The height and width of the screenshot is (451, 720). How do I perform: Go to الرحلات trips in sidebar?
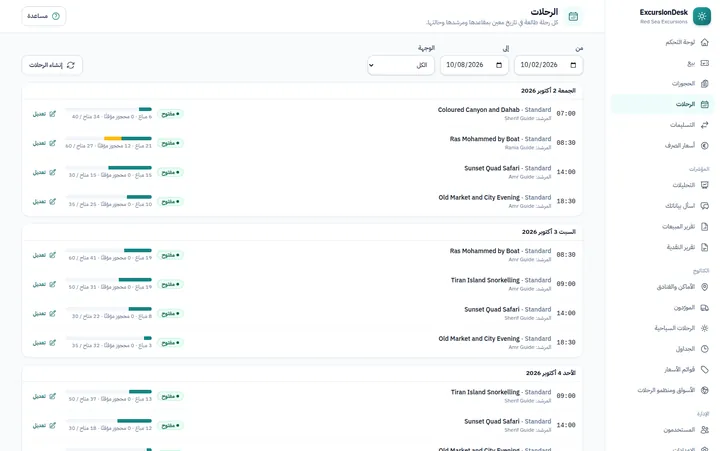[x=663, y=104]
